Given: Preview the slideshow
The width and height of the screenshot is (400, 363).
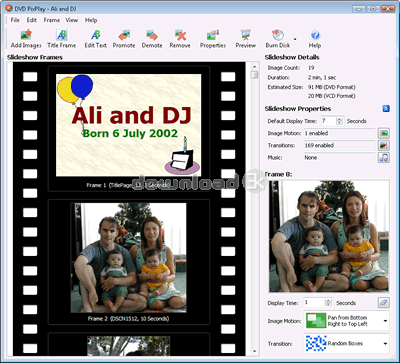Looking at the screenshot, I should (246, 39).
